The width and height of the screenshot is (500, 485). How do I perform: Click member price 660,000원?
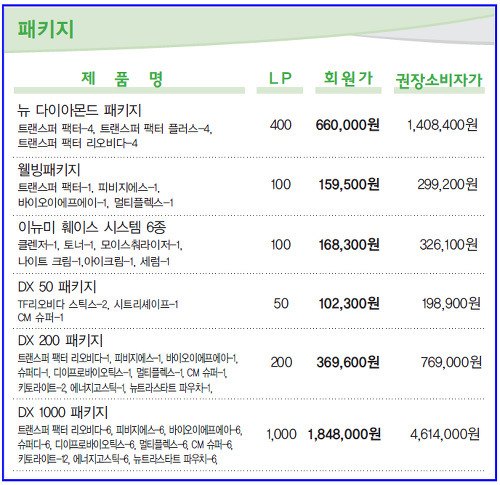tap(347, 125)
